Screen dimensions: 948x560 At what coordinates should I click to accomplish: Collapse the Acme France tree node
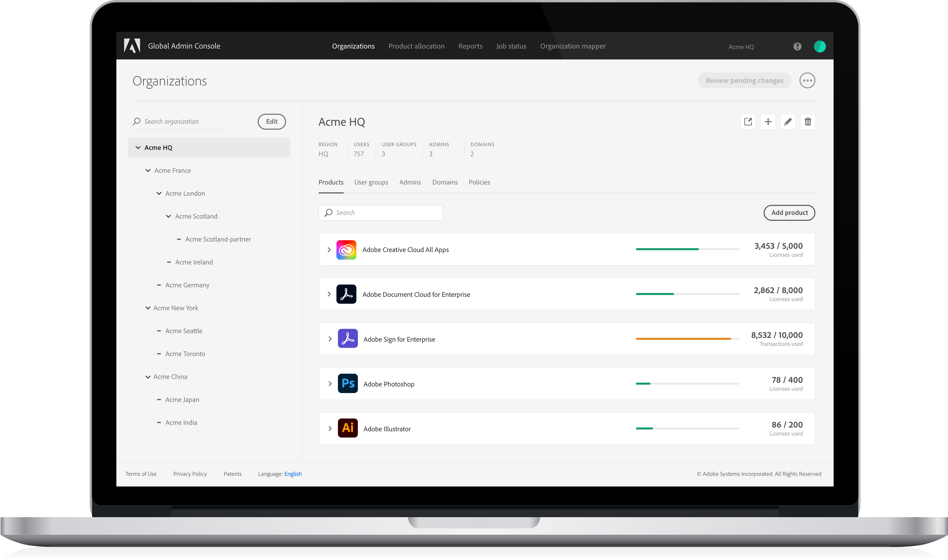click(x=148, y=171)
